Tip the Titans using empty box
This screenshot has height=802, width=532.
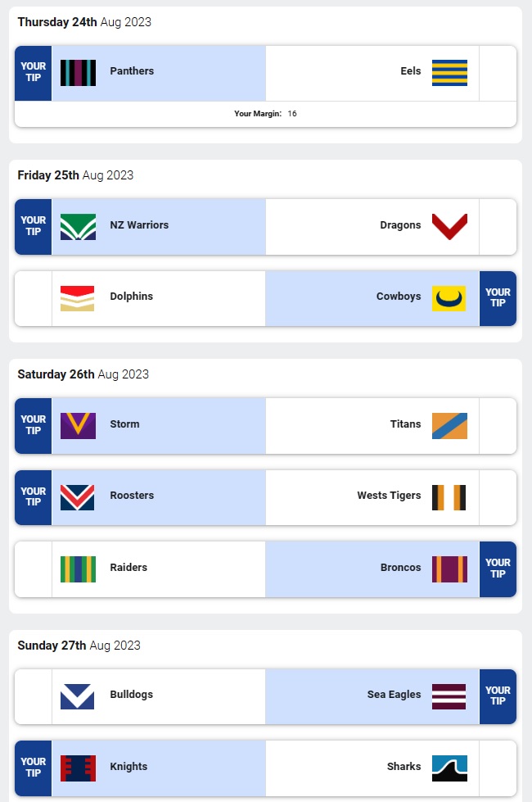click(498, 425)
